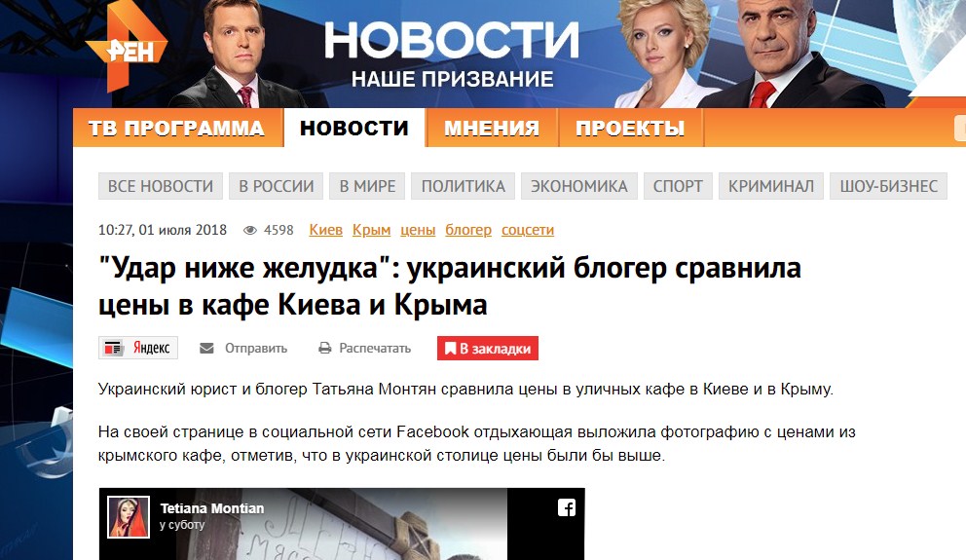Open the ПРОЕКТЫ tab
Image resolution: width=966 pixels, height=560 pixels.
coord(630,129)
